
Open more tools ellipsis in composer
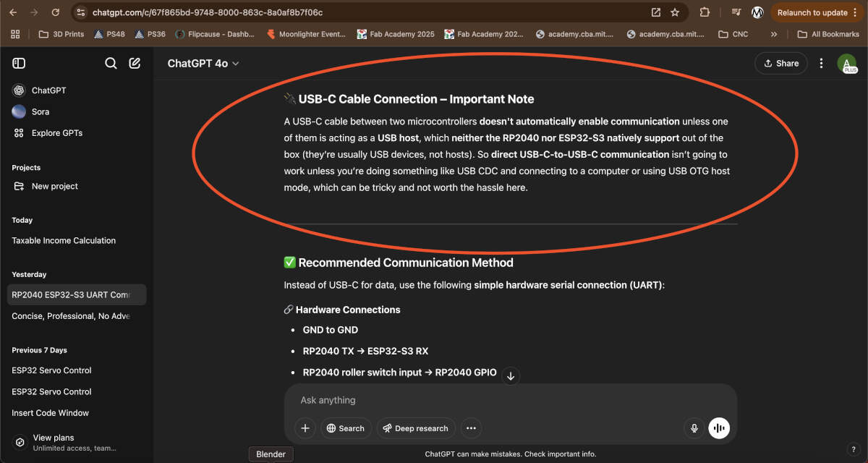coord(471,428)
